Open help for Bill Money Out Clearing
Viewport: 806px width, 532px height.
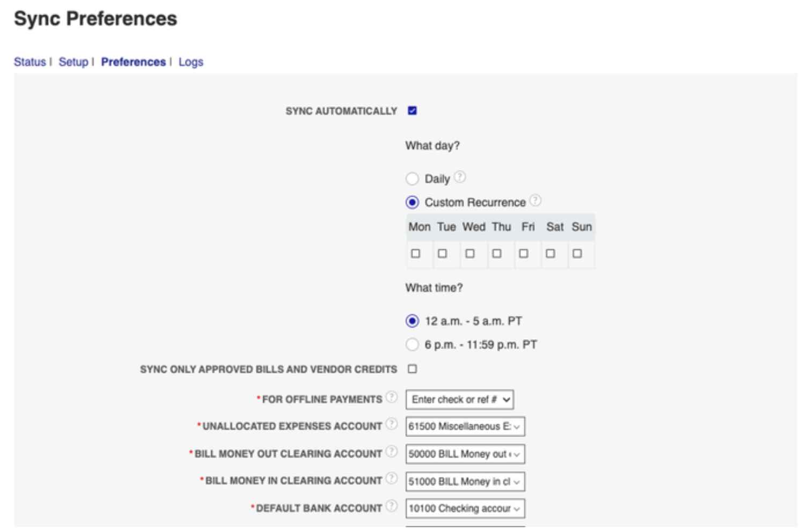click(392, 452)
